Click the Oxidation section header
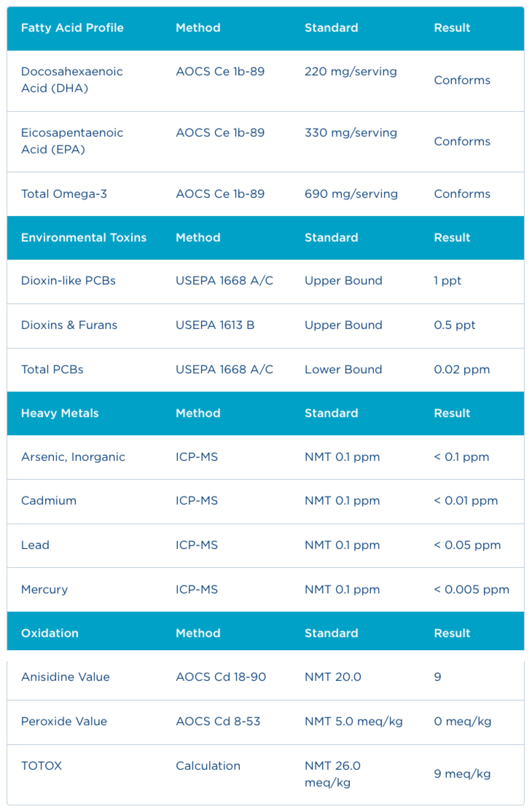 coord(50,633)
